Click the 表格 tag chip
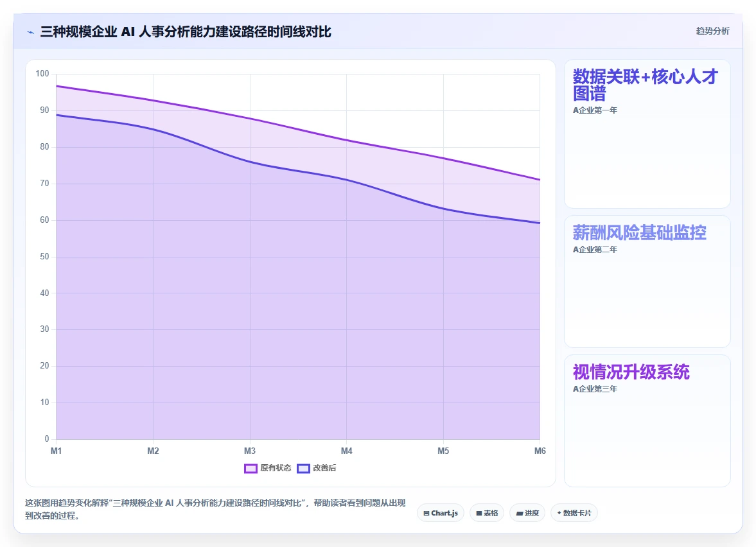 tap(487, 513)
